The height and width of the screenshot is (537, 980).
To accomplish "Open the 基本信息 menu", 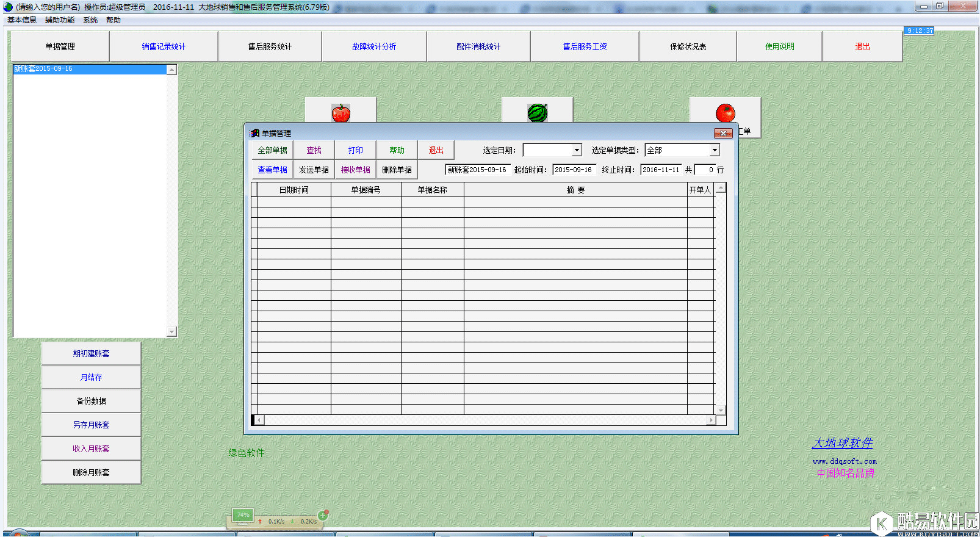I will [22, 20].
